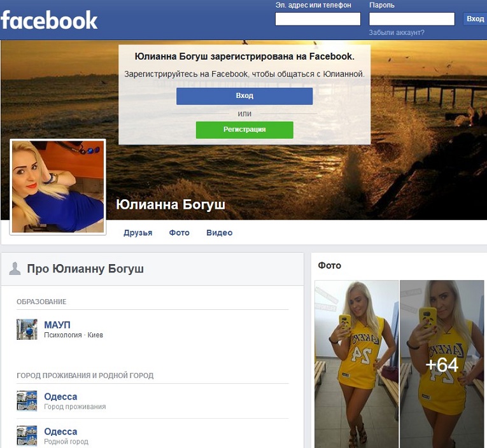This screenshot has height=448, width=487.
Task: Focus the email or phone input field
Action: point(318,19)
